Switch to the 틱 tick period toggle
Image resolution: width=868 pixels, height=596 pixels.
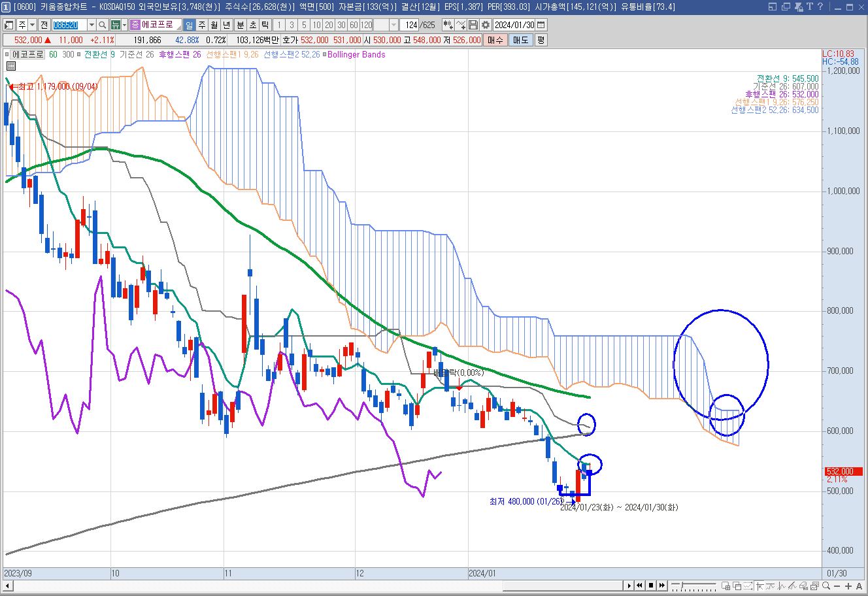coord(265,25)
